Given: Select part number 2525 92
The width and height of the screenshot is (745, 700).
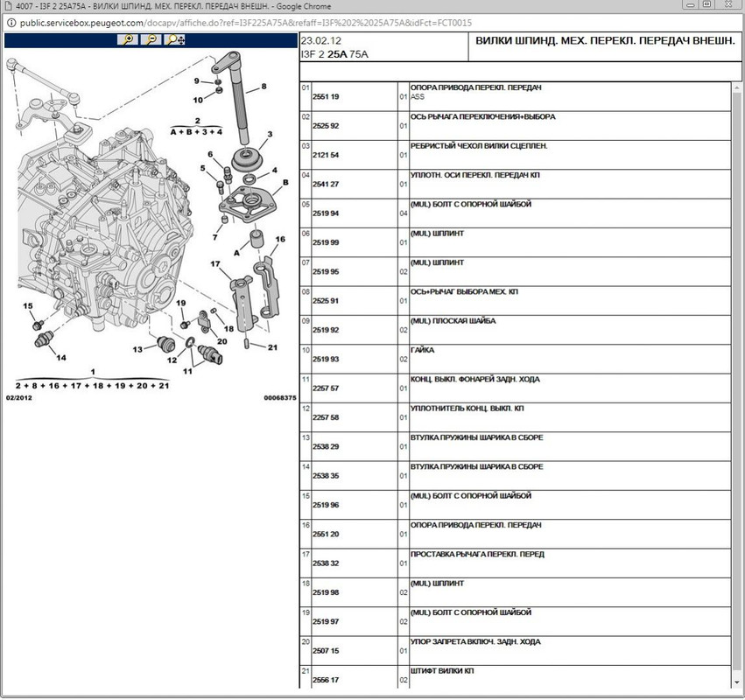Looking at the screenshot, I should (x=326, y=126).
